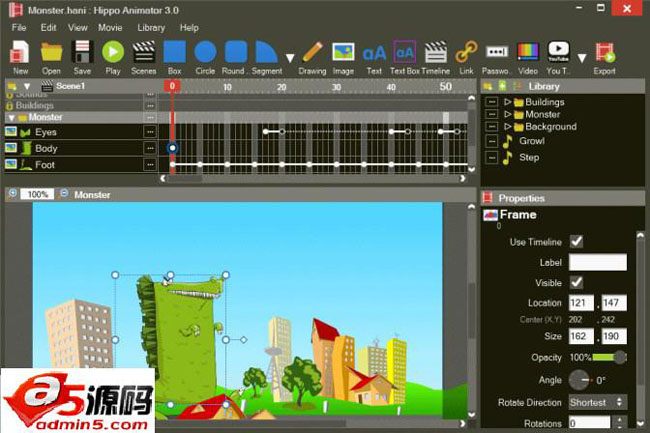Open the Library menu

[x=151, y=28]
